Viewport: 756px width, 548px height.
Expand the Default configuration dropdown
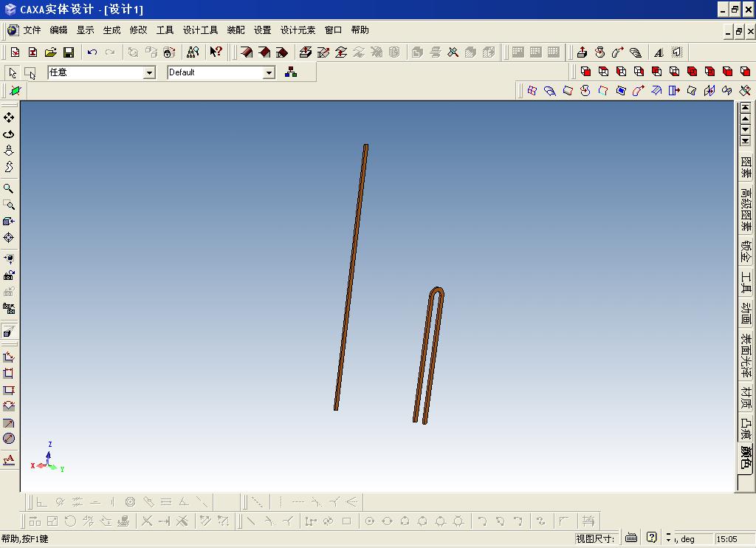(x=269, y=73)
